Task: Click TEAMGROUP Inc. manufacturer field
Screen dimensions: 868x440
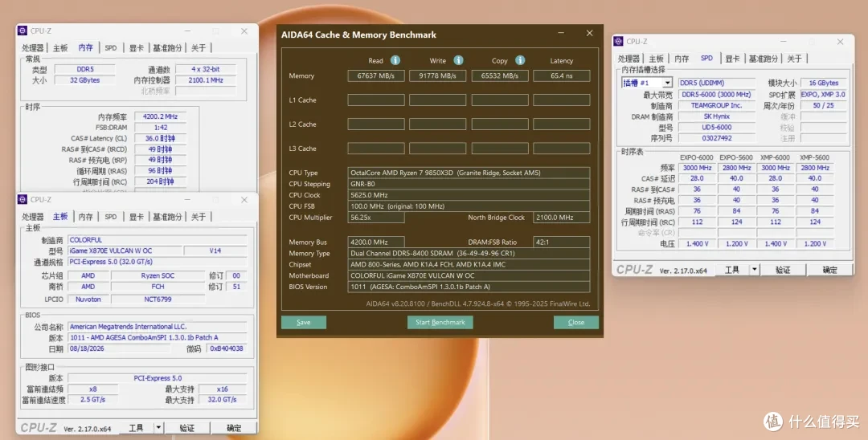Action: pos(716,105)
